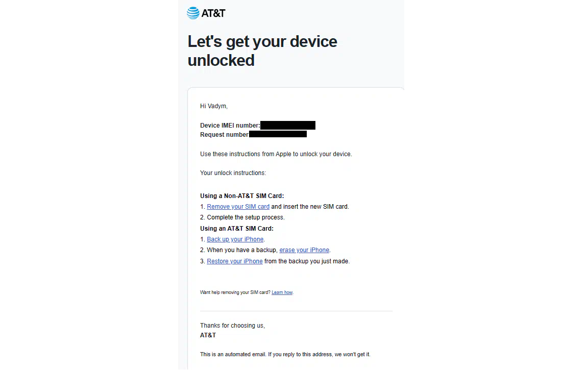Click the Using an AT&T SIM Card heading

point(237,228)
